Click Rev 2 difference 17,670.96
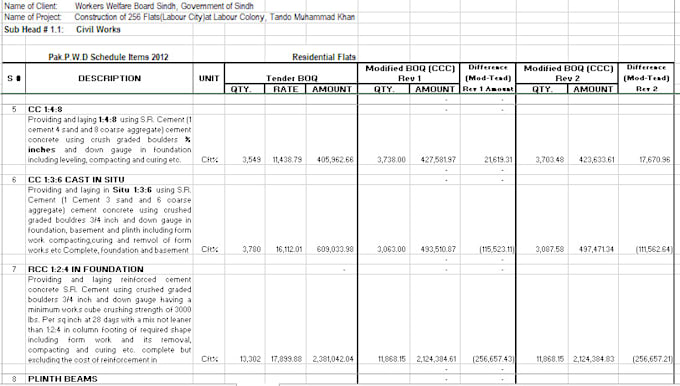The image size is (680, 386). point(654,160)
